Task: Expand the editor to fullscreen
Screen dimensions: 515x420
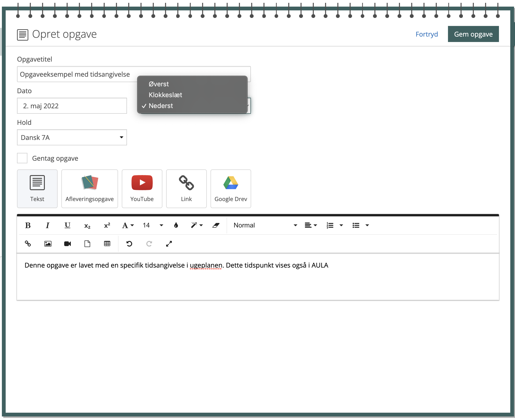Action: tap(169, 244)
